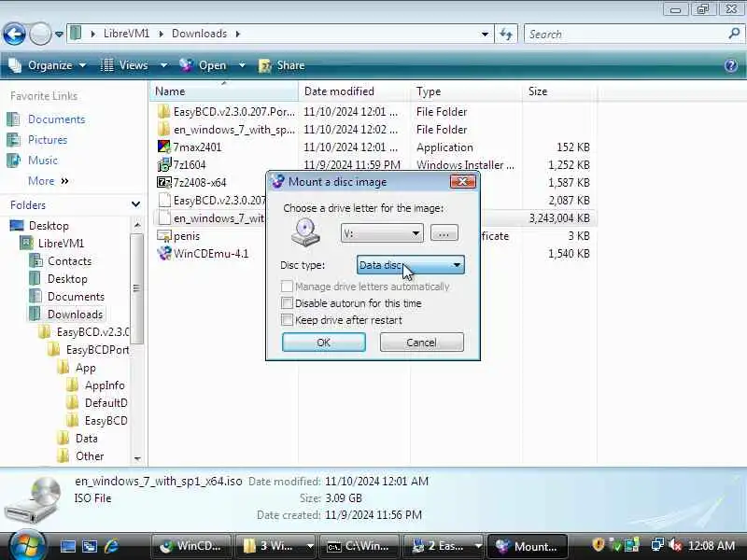Collapse the Folders pane chevron
This screenshot has height=560, width=747.
(135, 204)
